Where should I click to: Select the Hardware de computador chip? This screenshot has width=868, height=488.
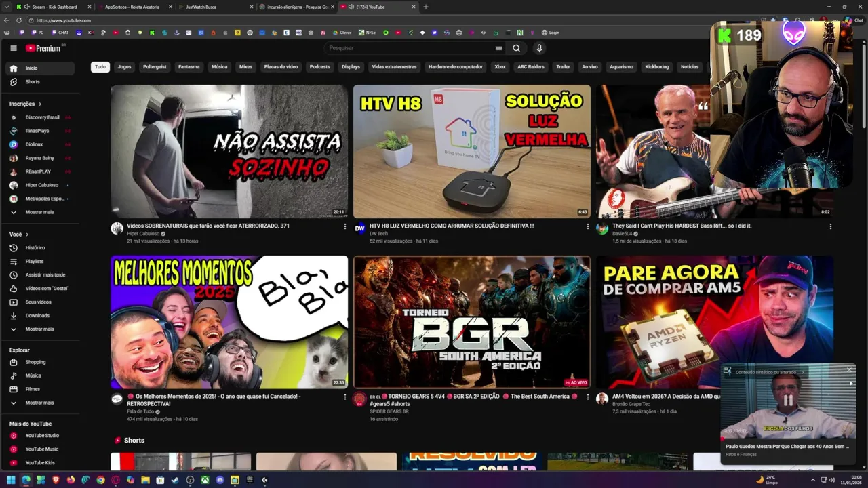click(456, 67)
